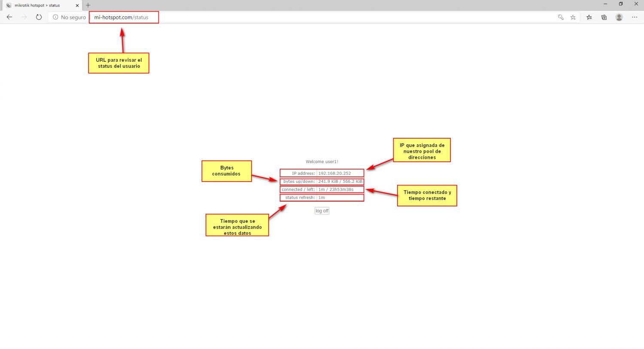
Task: Open the Collections icon
Action: coord(604,17)
